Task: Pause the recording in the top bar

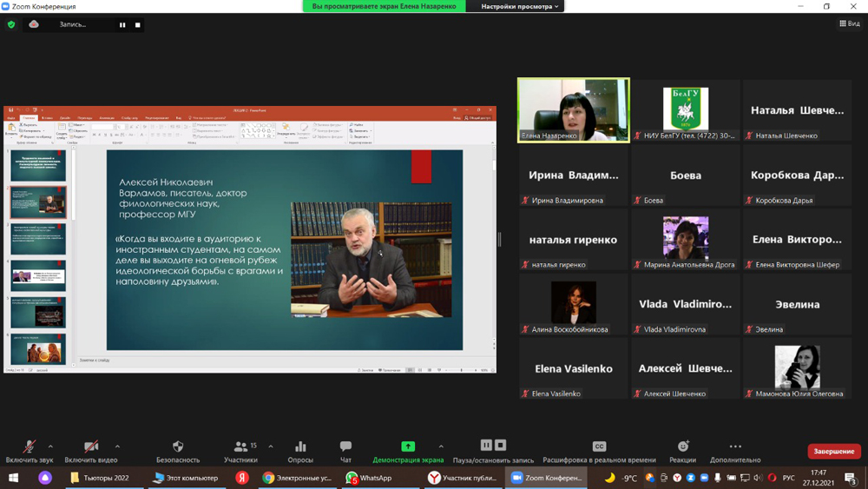Action: click(x=122, y=25)
